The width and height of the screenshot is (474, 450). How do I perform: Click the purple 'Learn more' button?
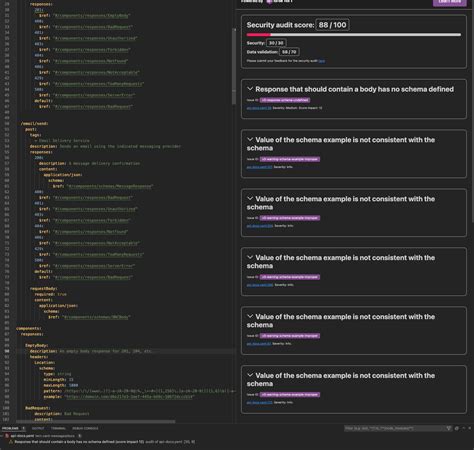point(449,2)
